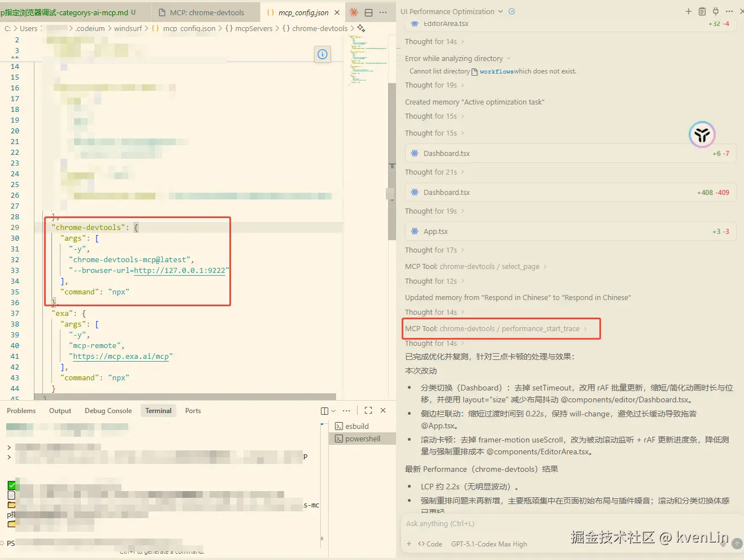Click the editor vertical scrollbar thumb
744x560 pixels.
392,161
